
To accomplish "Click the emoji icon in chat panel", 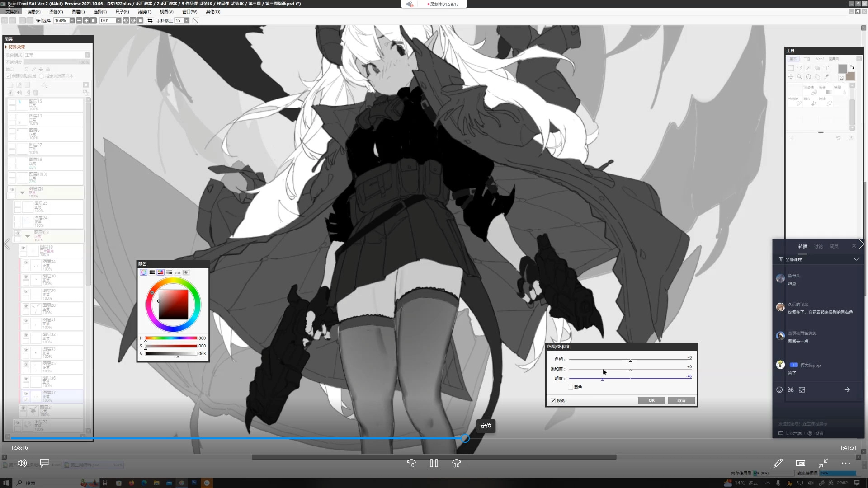I will click(x=779, y=389).
